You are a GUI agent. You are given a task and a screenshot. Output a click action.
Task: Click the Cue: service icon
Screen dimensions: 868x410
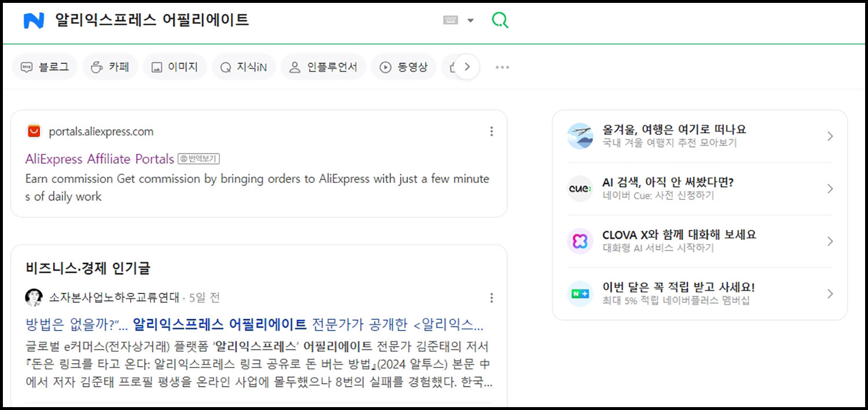point(580,189)
